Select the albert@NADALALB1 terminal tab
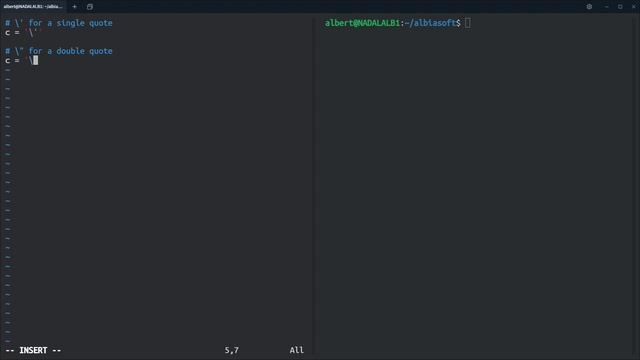This screenshot has height=360, width=640. [x=33, y=7]
